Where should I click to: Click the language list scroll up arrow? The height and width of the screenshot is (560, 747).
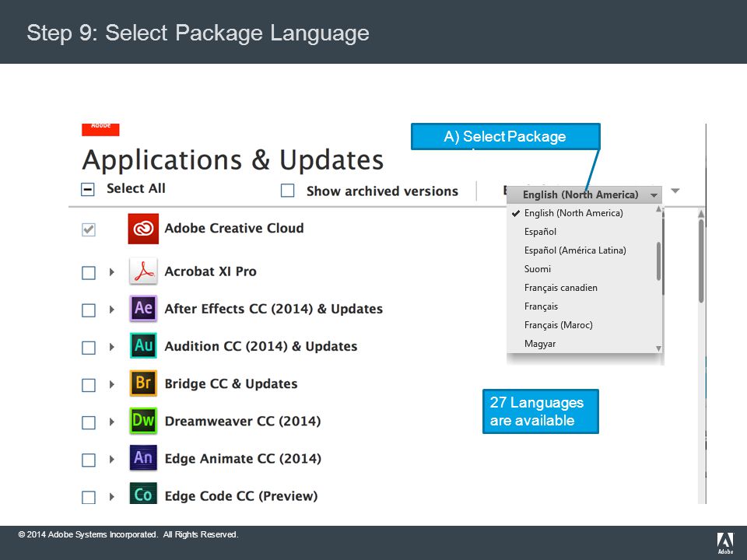tap(658, 208)
